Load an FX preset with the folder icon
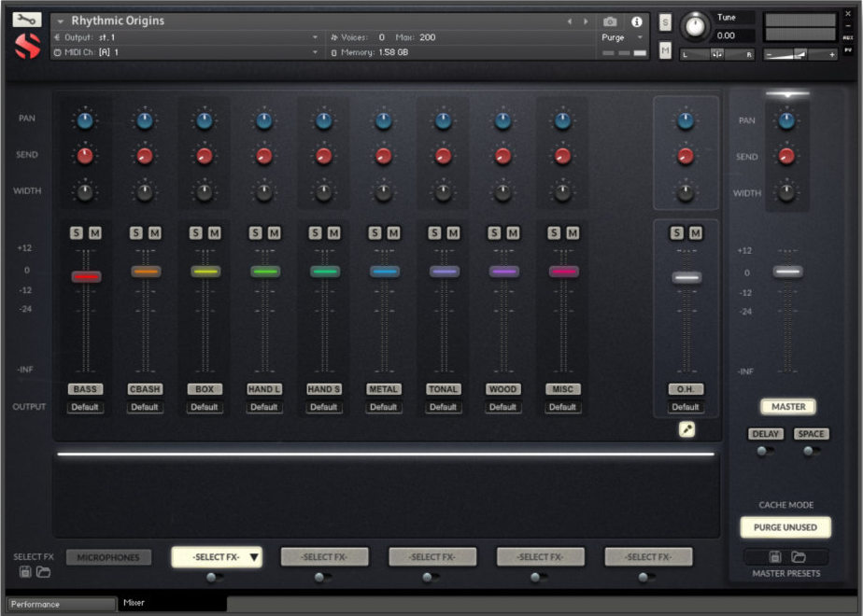The width and height of the screenshot is (863, 616). [42, 572]
